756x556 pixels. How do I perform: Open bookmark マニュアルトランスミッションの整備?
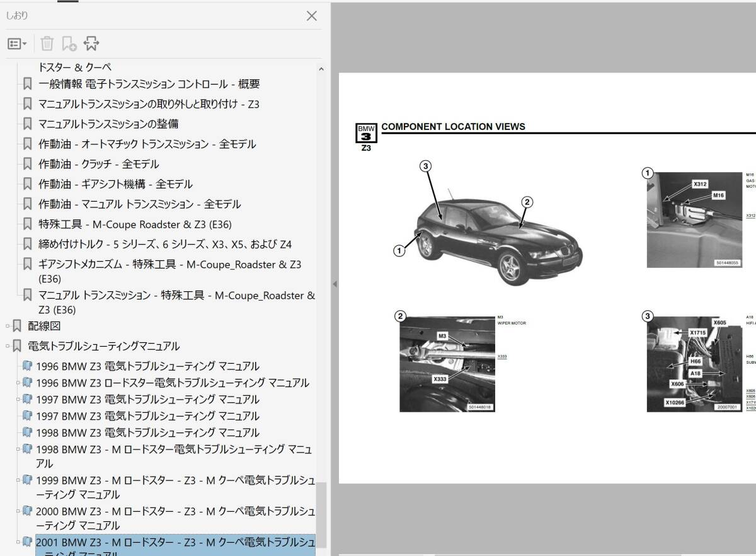coord(108,124)
